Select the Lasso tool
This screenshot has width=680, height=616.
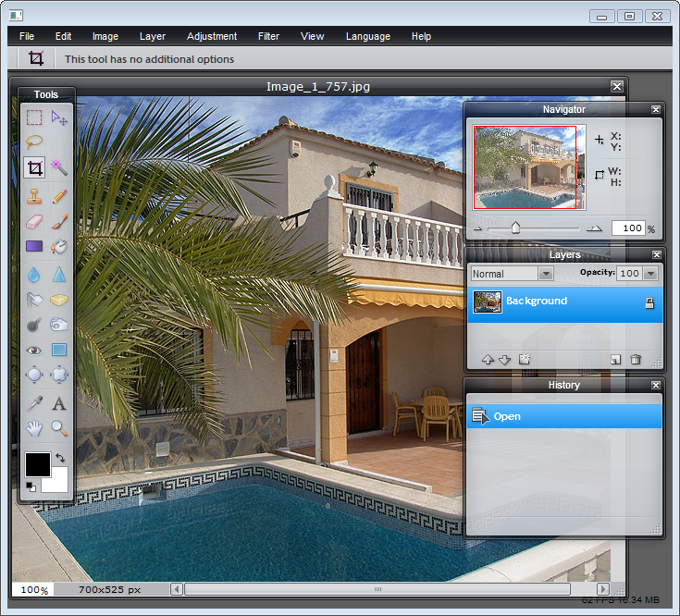(34, 142)
